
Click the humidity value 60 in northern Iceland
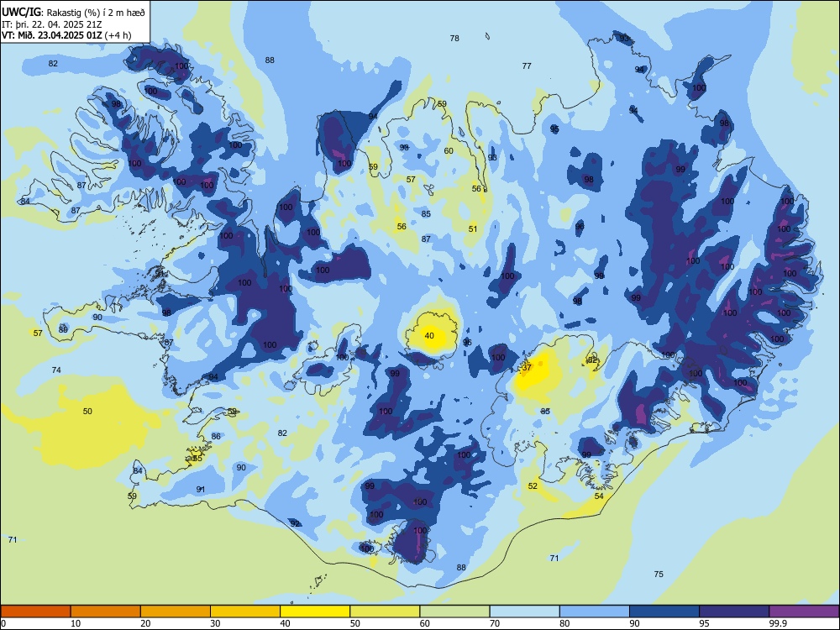pos(449,151)
